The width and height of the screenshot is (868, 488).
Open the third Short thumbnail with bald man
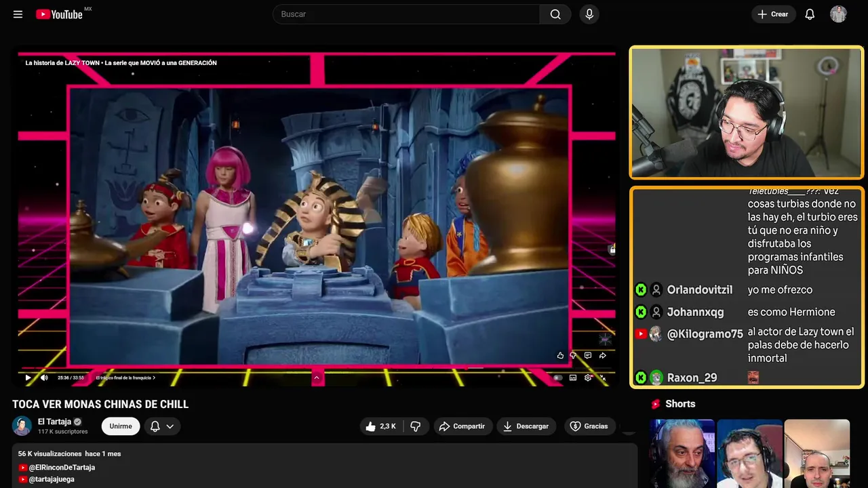tap(817, 453)
